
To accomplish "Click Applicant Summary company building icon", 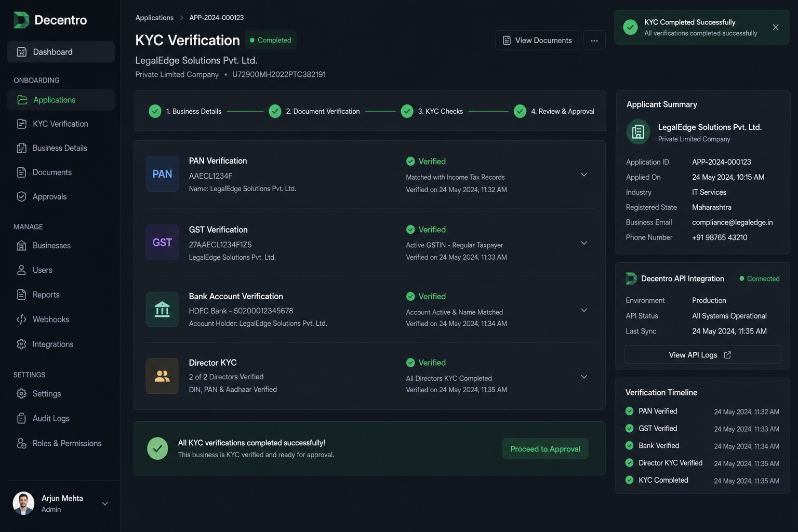I will pos(638,132).
